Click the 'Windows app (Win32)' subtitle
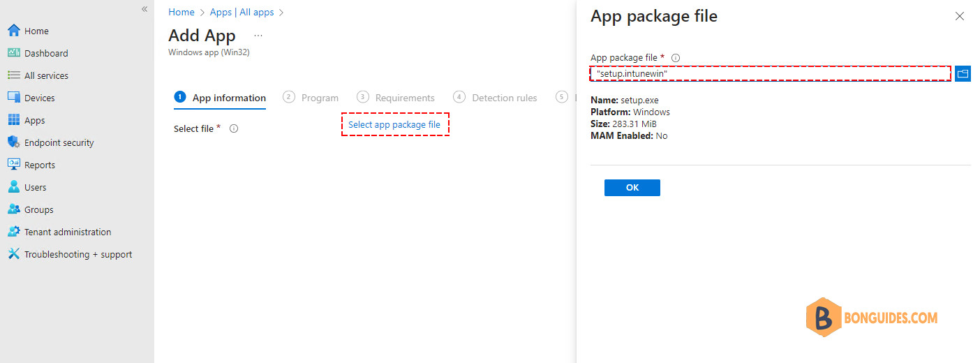 coord(209,52)
